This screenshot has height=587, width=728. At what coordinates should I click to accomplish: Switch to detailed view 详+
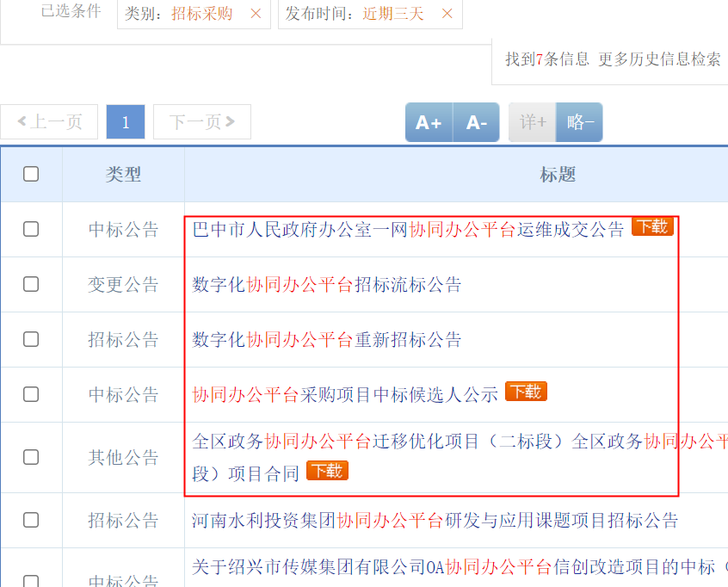tap(532, 122)
